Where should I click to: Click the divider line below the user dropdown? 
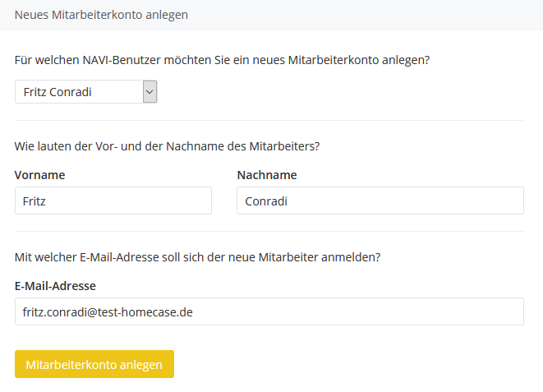[269, 121]
